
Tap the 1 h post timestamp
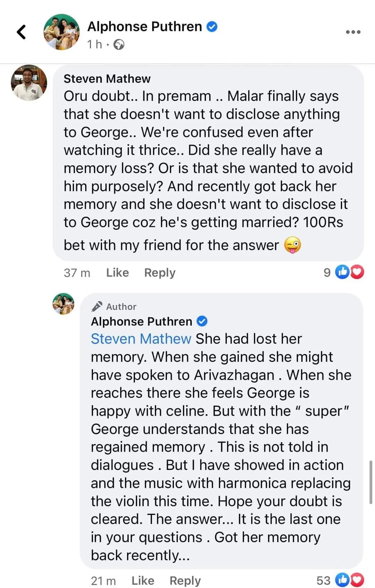point(94,44)
